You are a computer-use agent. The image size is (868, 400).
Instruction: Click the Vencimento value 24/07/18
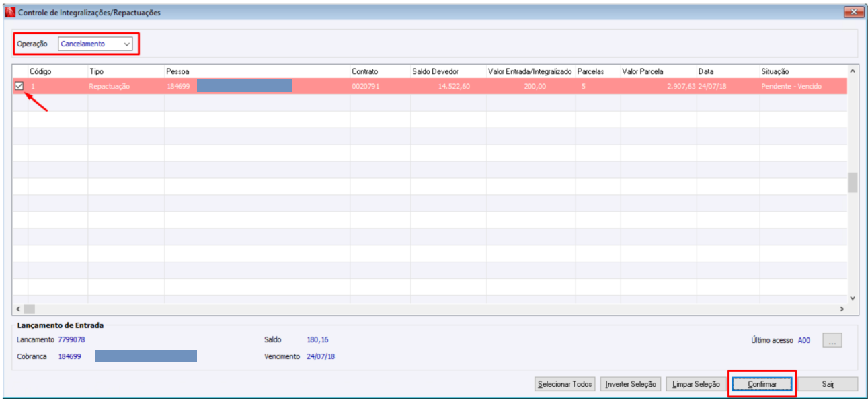point(321,356)
